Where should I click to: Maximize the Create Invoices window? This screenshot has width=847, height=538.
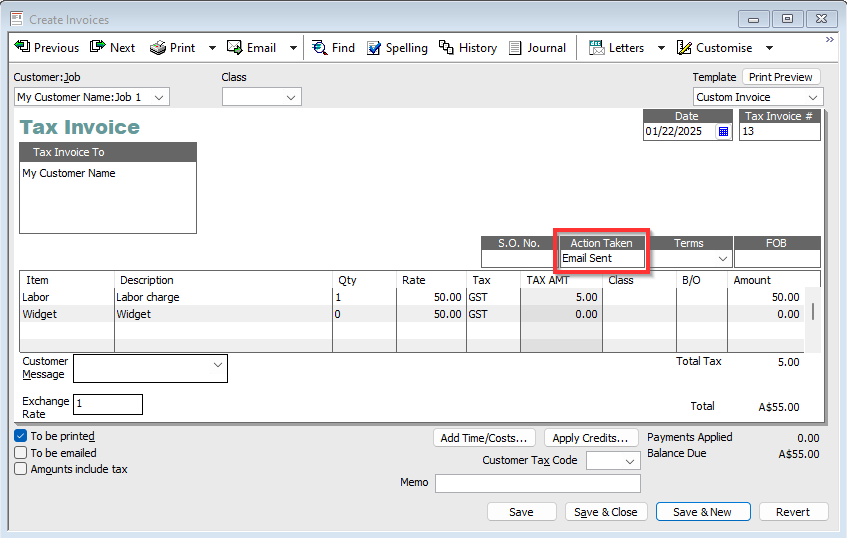pyautogui.click(x=787, y=19)
